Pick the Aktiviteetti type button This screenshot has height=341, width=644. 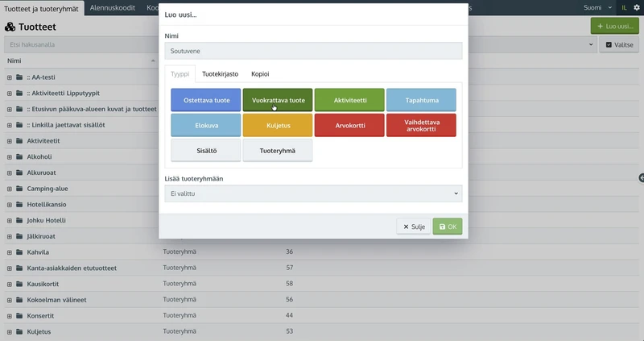click(349, 100)
